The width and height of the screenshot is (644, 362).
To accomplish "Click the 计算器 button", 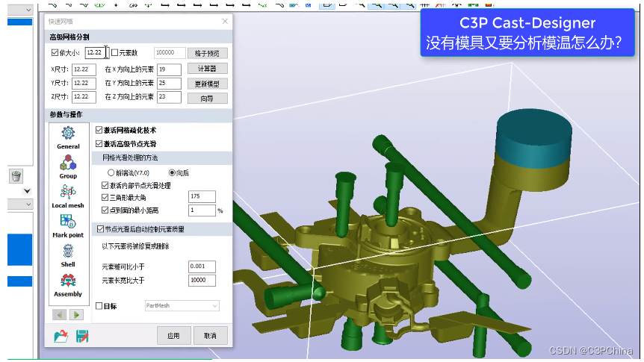I will (x=208, y=68).
